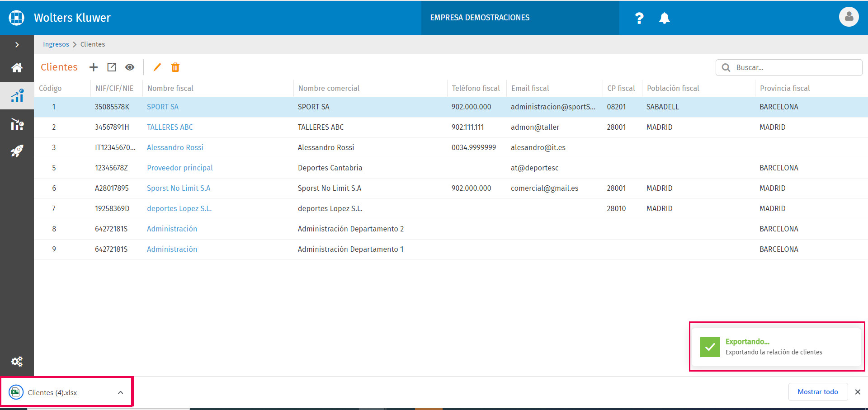Screen dimensions: 868x410
Task: Open the deportes Lopez S.L. link
Action: (x=179, y=208)
